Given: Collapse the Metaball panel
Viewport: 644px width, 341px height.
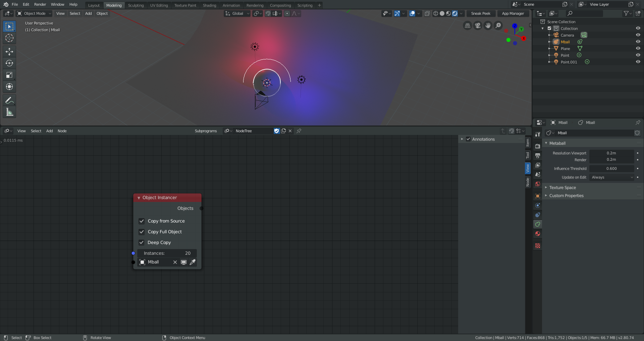Looking at the screenshot, I should [x=546, y=143].
